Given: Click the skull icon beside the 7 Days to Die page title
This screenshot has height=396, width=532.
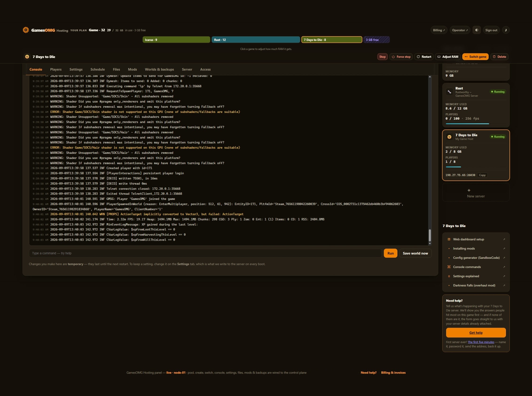Looking at the screenshot, I should pos(27,57).
